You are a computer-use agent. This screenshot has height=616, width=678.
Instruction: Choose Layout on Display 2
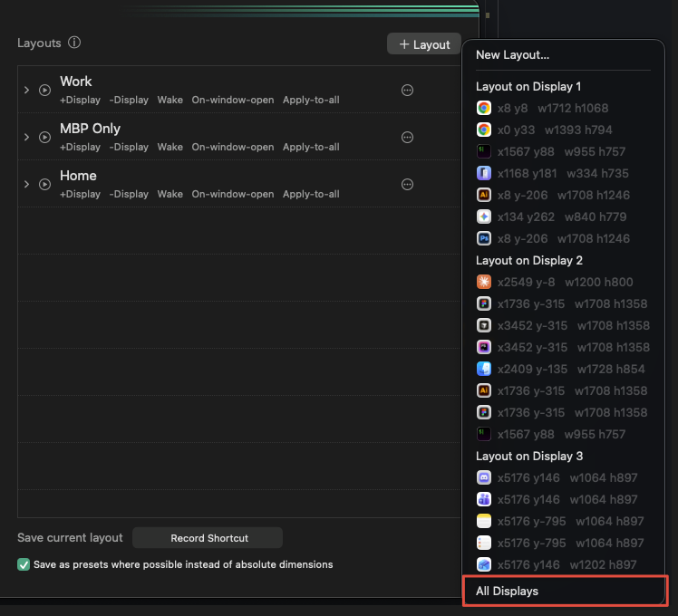pos(529,260)
